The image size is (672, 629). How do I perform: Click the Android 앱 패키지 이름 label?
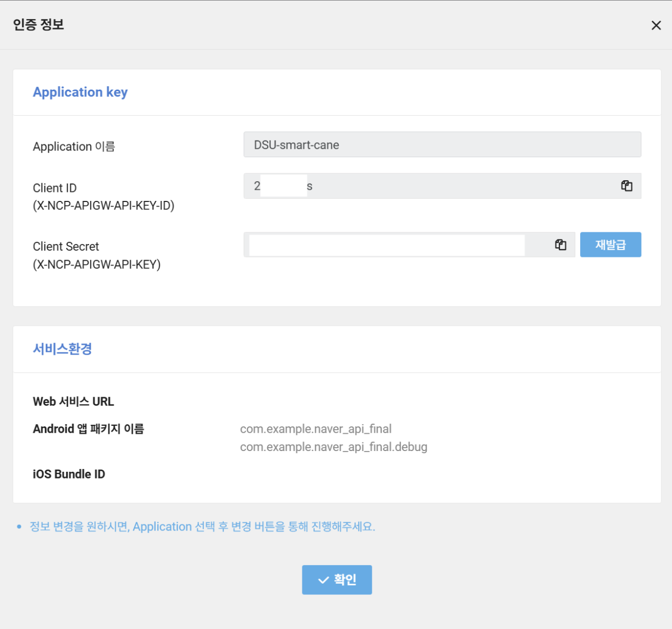point(88,429)
